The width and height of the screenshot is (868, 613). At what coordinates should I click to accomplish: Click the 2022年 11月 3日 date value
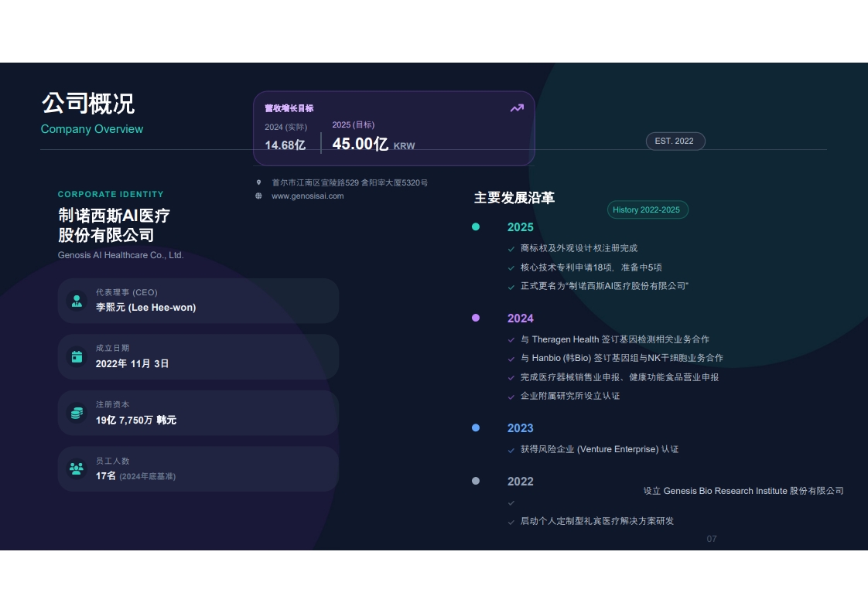coord(132,363)
